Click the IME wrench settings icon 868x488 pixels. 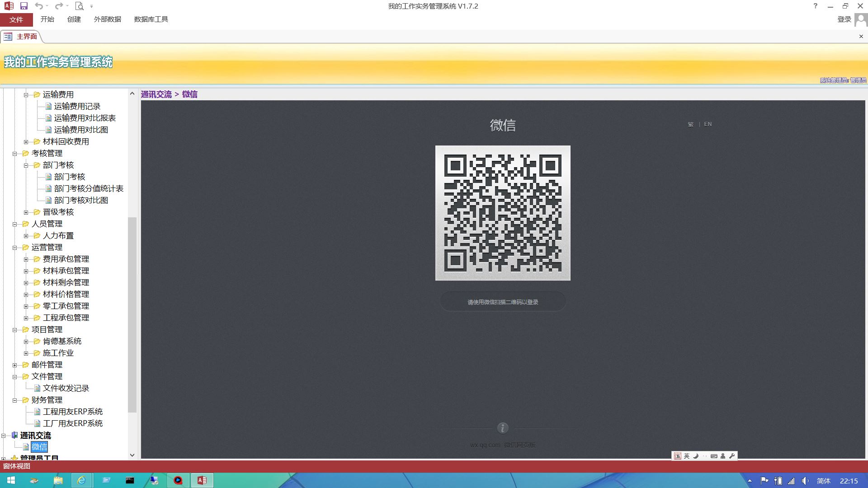click(732, 456)
